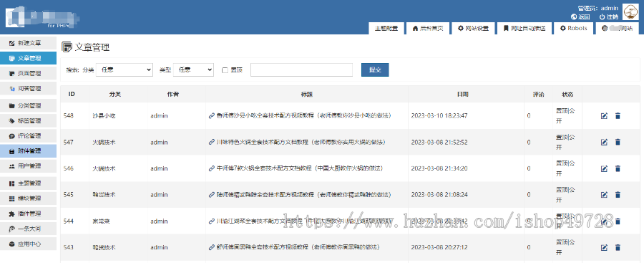Click the 提交 search button

[x=375, y=70]
